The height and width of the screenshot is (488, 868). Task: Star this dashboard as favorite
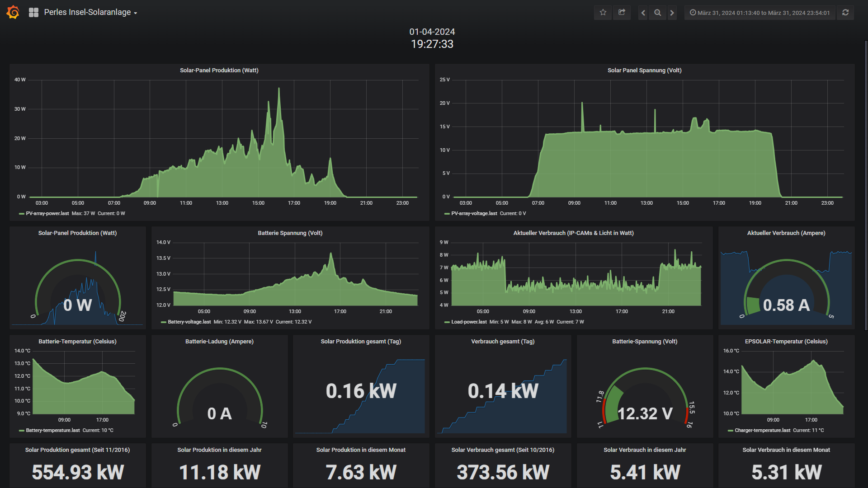(x=603, y=13)
